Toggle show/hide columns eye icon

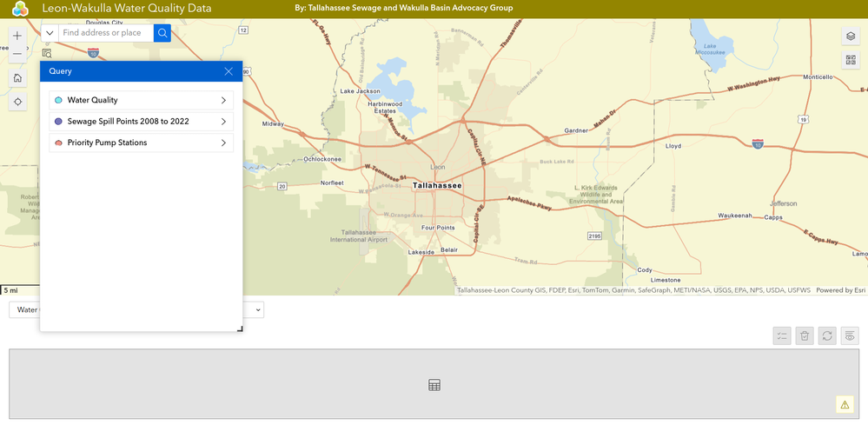pyautogui.click(x=851, y=335)
